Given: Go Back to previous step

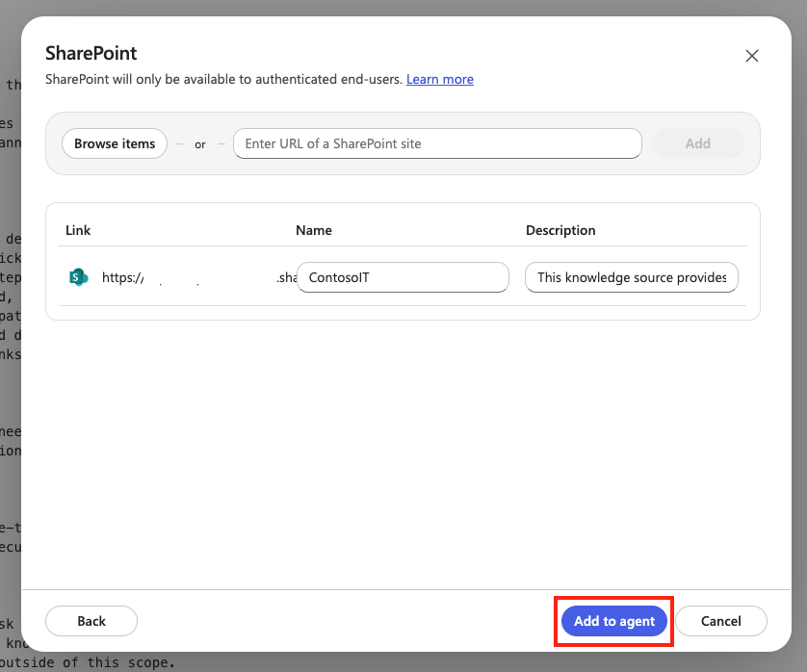Looking at the screenshot, I should (x=91, y=621).
